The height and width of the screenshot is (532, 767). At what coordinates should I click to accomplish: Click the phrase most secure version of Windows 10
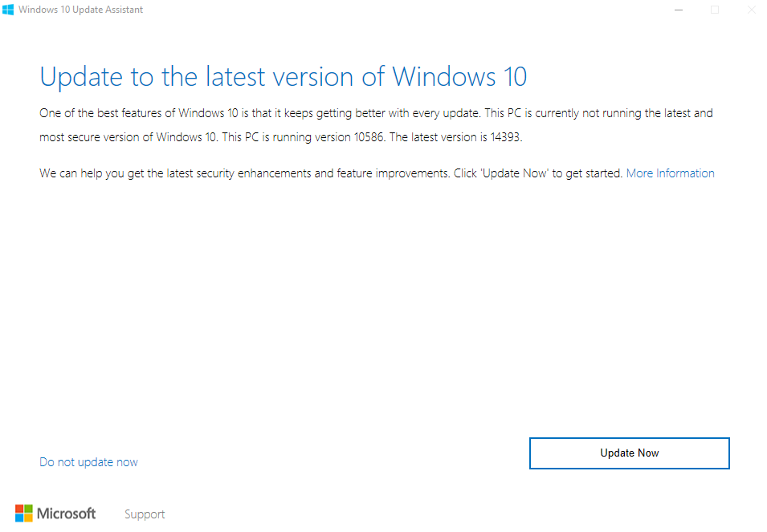point(129,137)
